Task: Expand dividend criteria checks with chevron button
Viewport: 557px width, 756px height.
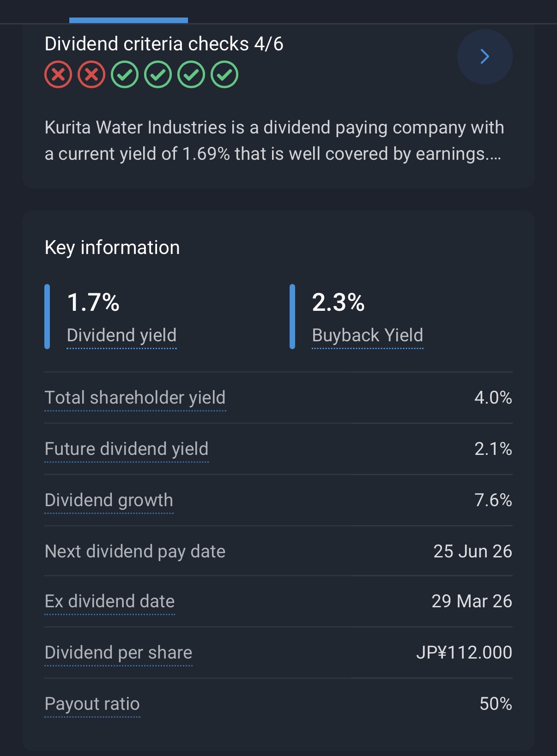Action: coord(484,57)
